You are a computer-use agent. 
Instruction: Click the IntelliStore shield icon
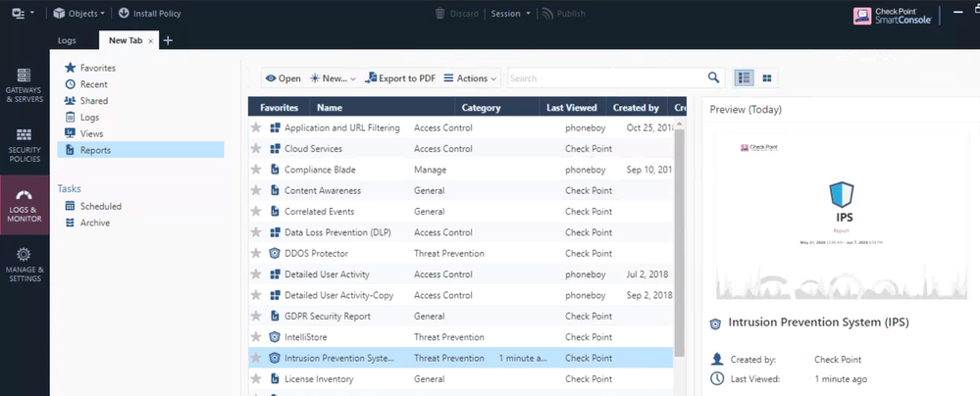pos(274,337)
